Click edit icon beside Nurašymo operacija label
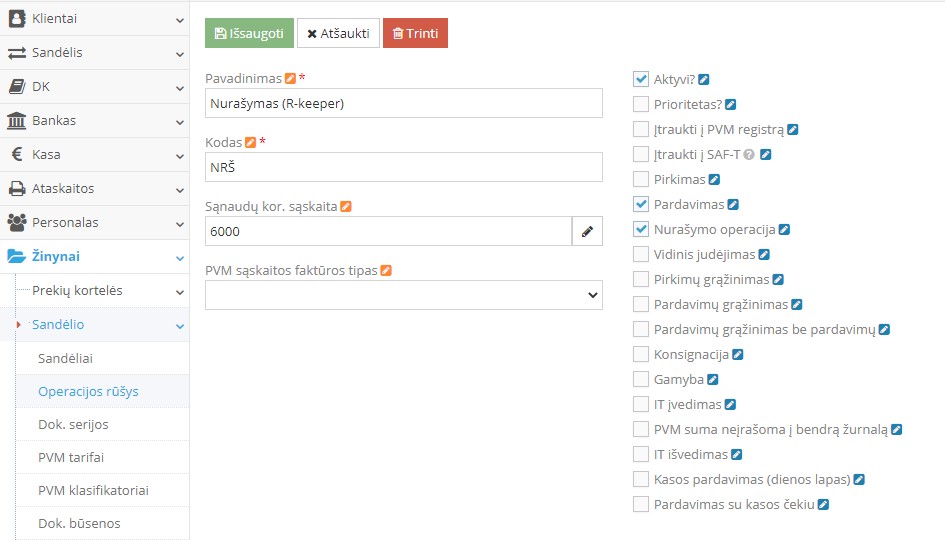Viewport: 945px width, 540px height. click(784, 229)
